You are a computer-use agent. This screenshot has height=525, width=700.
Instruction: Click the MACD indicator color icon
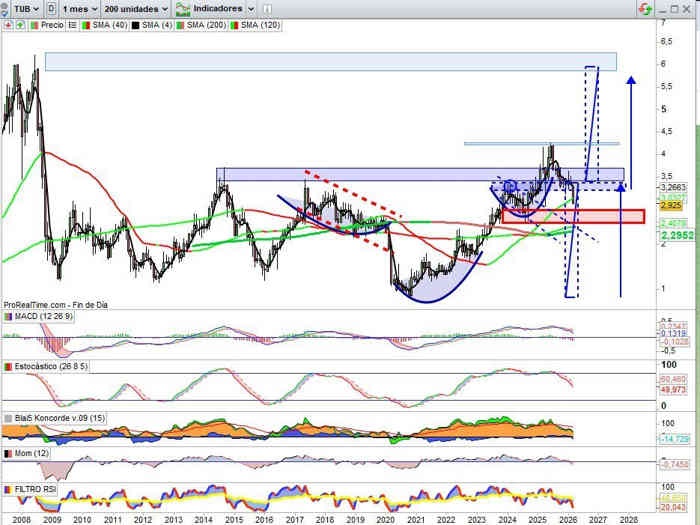8,317
